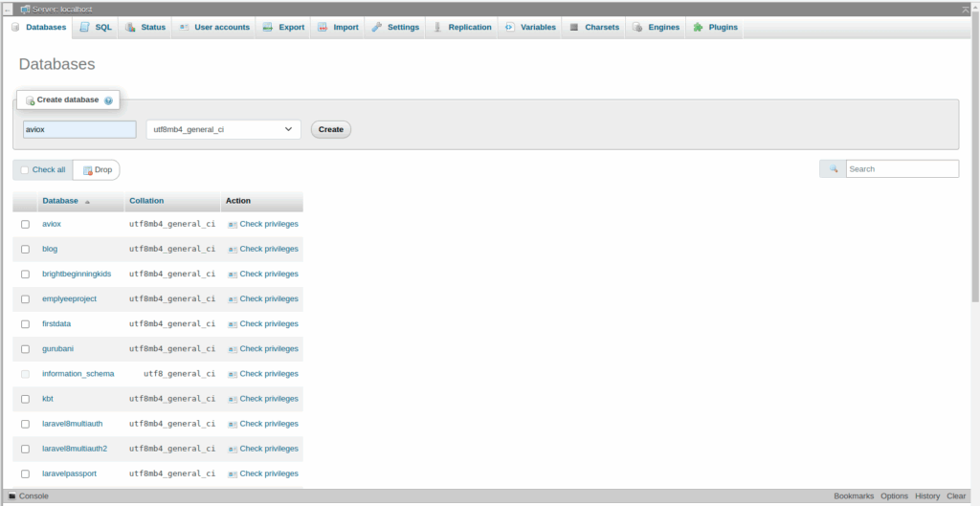Click the Console icon in bottom bar
Viewport: 980px width, 506px height.
click(x=12, y=496)
